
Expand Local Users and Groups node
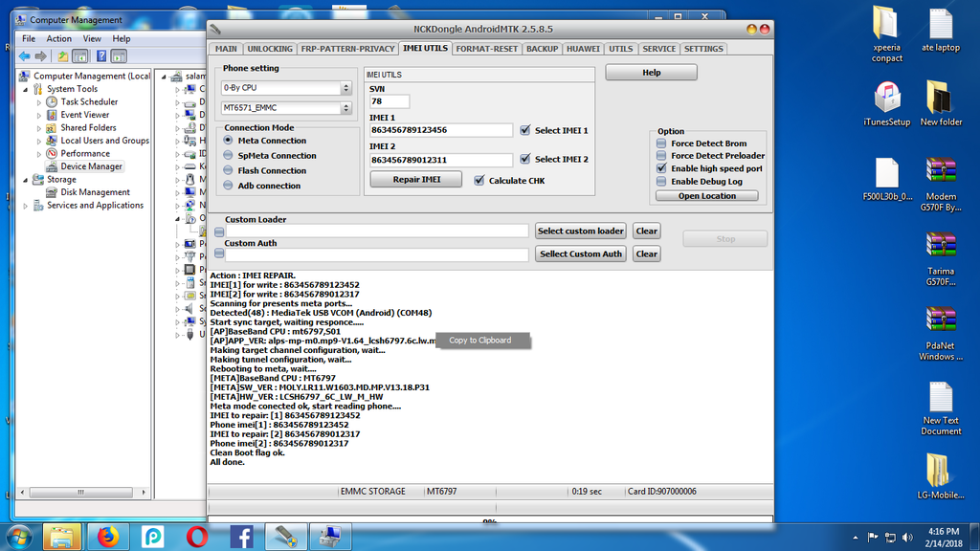[38, 142]
